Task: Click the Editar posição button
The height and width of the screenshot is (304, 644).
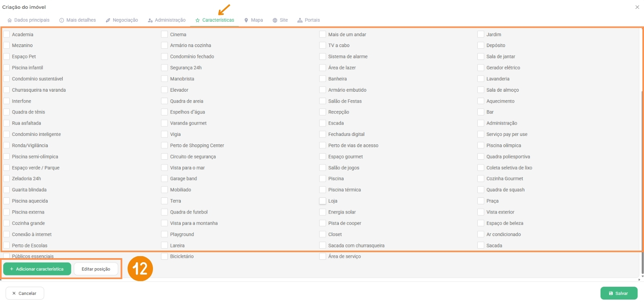Action: point(96,269)
